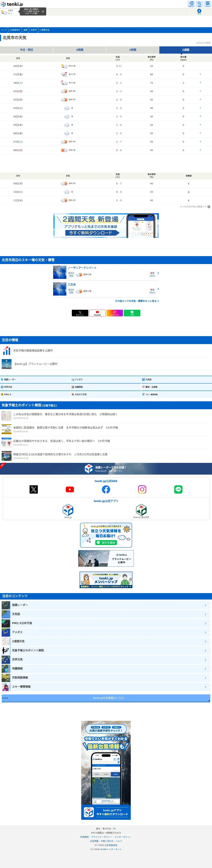Click the LINE 友だち追加 banner

tap(106, 535)
